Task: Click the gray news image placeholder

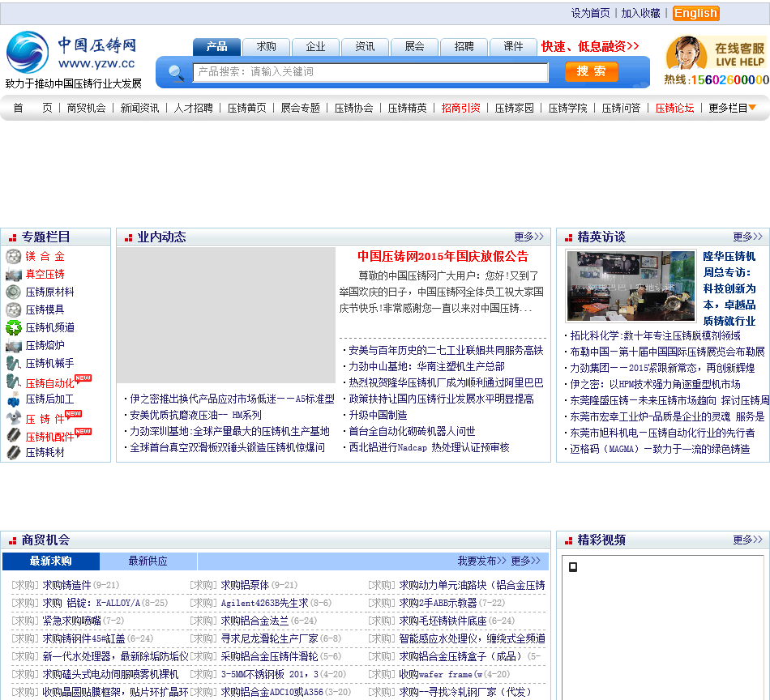Action: (226, 315)
